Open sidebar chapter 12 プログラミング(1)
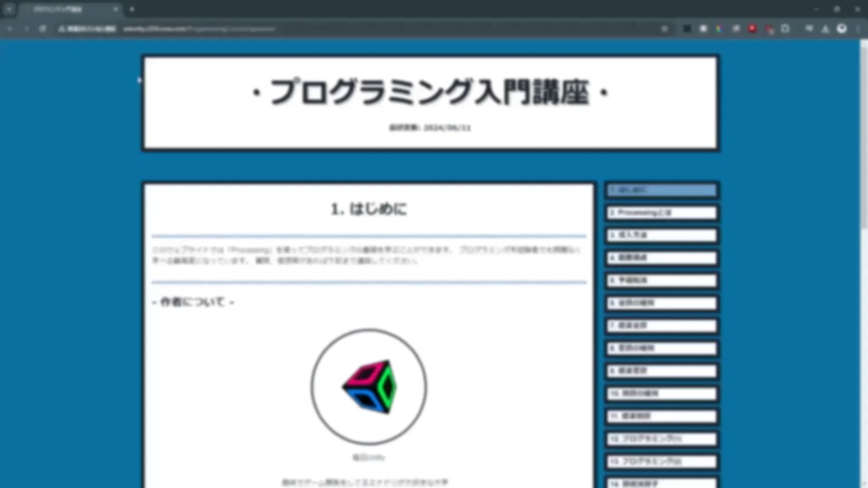 (661, 439)
